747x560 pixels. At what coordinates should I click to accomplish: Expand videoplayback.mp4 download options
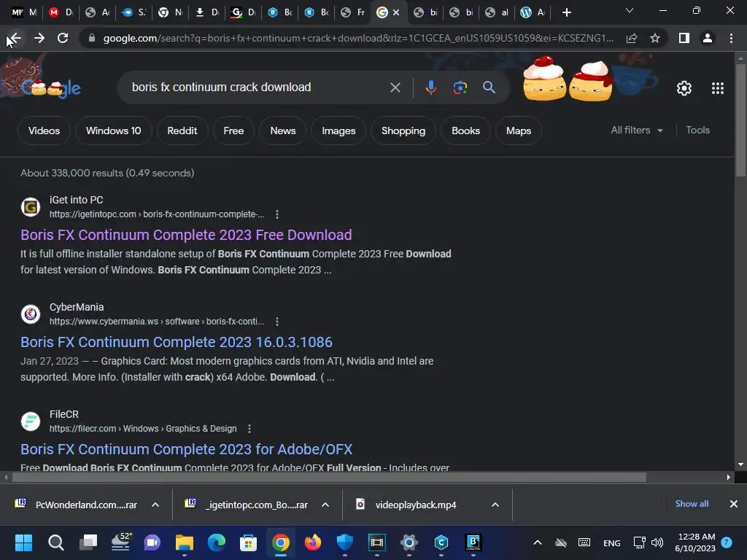(495, 505)
